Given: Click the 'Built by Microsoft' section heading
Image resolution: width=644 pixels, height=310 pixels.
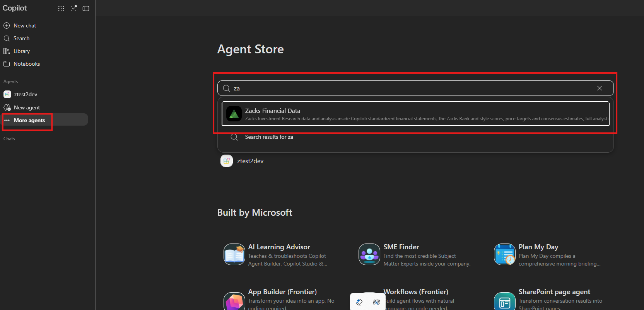Looking at the screenshot, I should (x=255, y=212).
